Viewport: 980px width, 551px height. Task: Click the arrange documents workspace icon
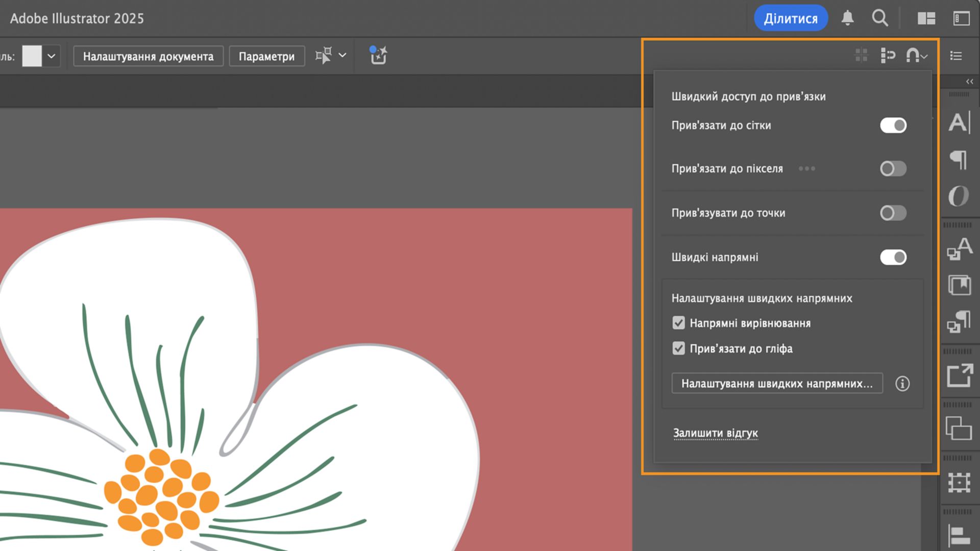926,18
